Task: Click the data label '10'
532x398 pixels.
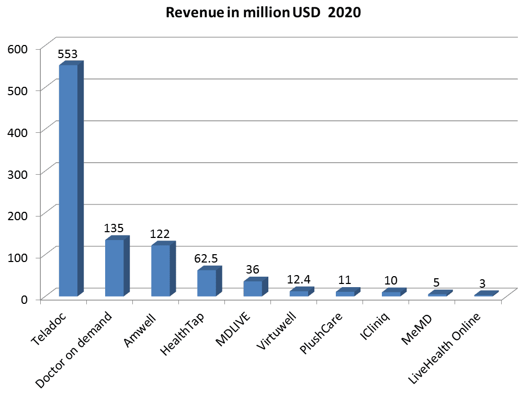Action: (391, 280)
